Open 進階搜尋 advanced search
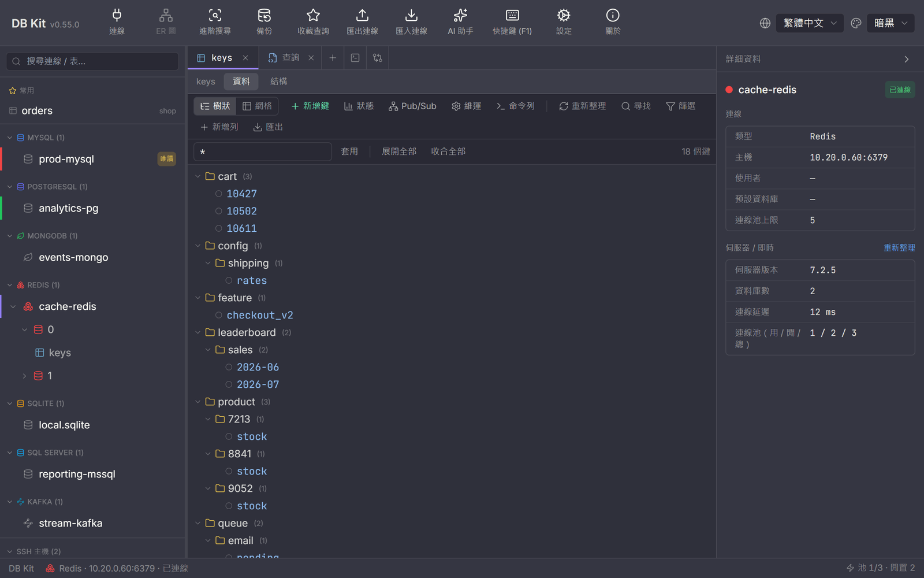The width and height of the screenshot is (924, 578). click(x=215, y=23)
